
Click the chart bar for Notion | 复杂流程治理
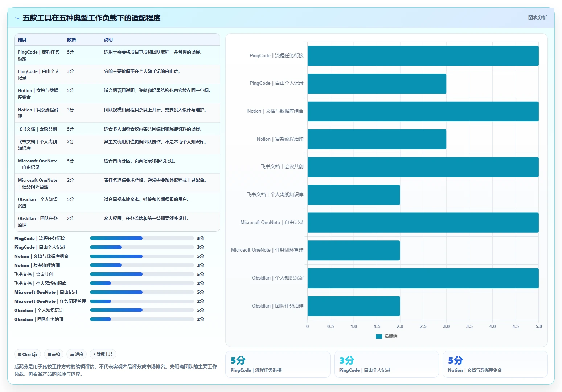click(377, 139)
